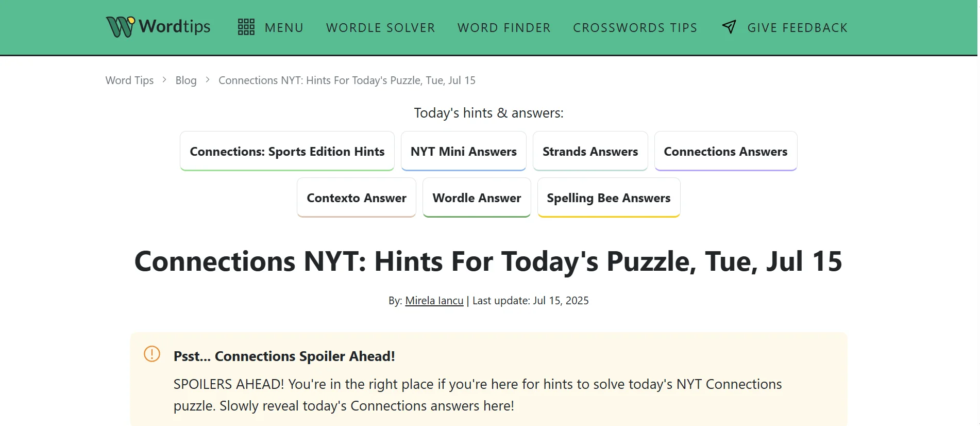Click the Contexto Answer button

(x=356, y=198)
